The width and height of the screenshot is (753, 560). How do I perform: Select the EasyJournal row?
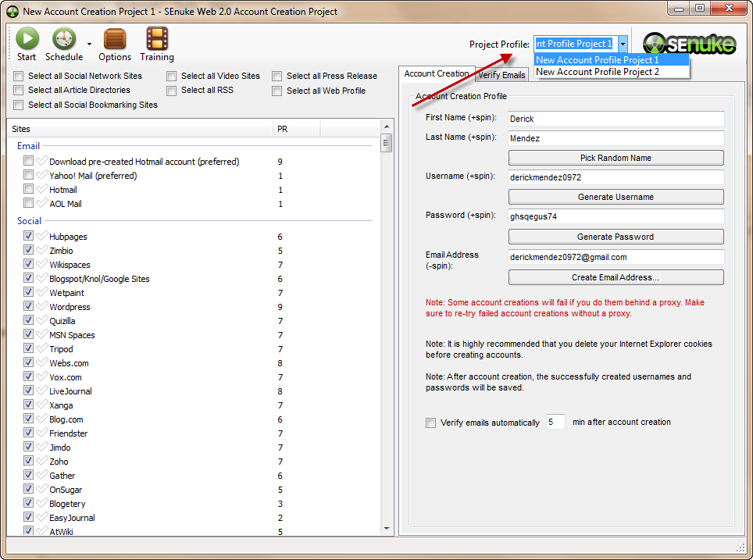[x=192, y=517]
